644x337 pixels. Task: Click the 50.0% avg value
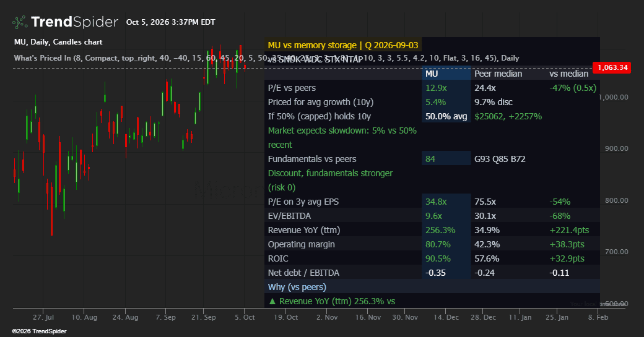point(446,116)
